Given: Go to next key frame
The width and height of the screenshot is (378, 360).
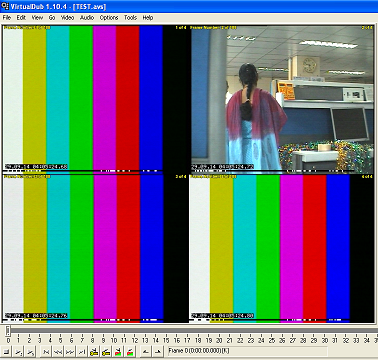Looking at the screenshot, I should [106, 351].
